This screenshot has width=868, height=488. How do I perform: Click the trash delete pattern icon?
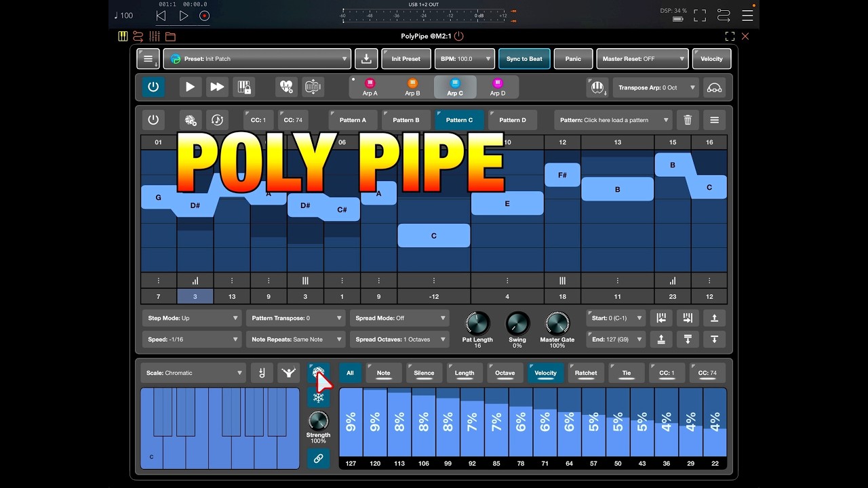[x=688, y=120]
